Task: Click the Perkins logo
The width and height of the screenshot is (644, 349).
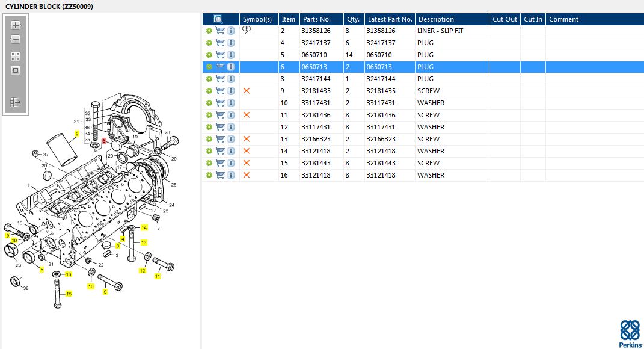Action: pyautogui.click(x=629, y=333)
